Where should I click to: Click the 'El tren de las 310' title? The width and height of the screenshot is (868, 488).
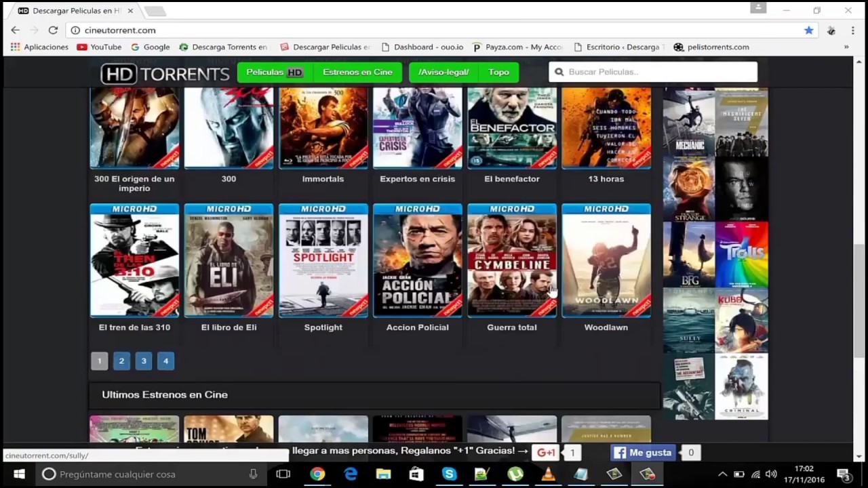point(134,327)
